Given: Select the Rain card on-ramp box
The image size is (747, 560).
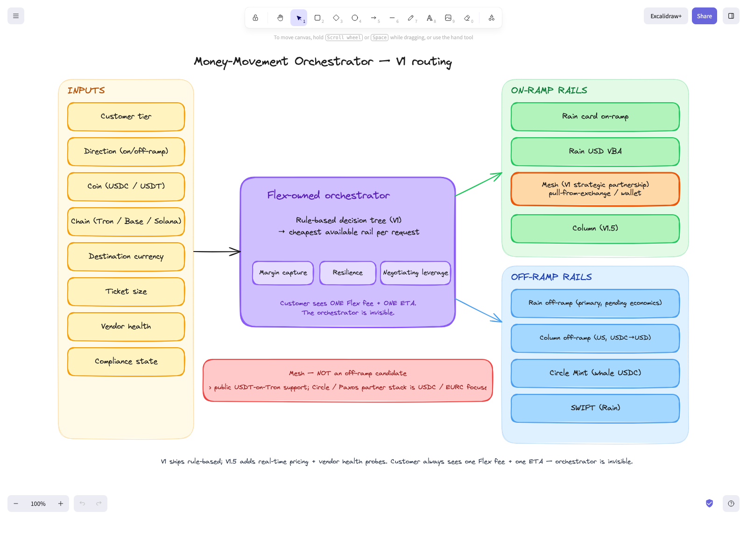Looking at the screenshot, I should (595, 117).
